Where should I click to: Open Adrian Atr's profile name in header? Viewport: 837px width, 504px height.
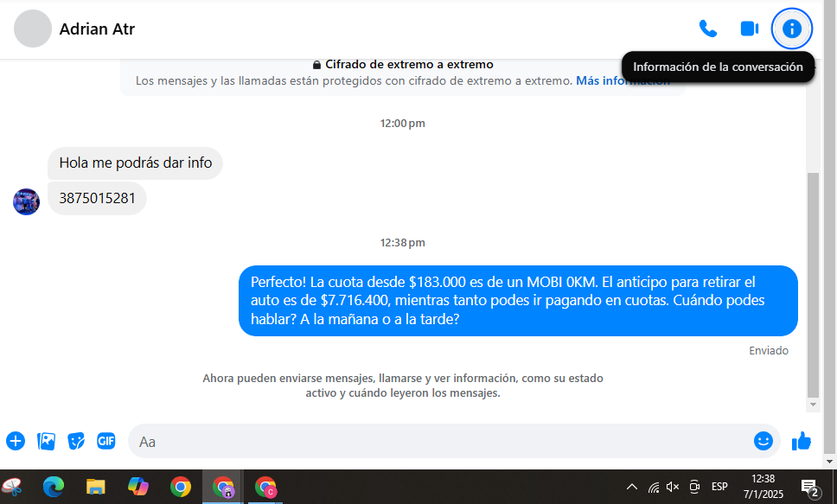(x=97, y=29)
